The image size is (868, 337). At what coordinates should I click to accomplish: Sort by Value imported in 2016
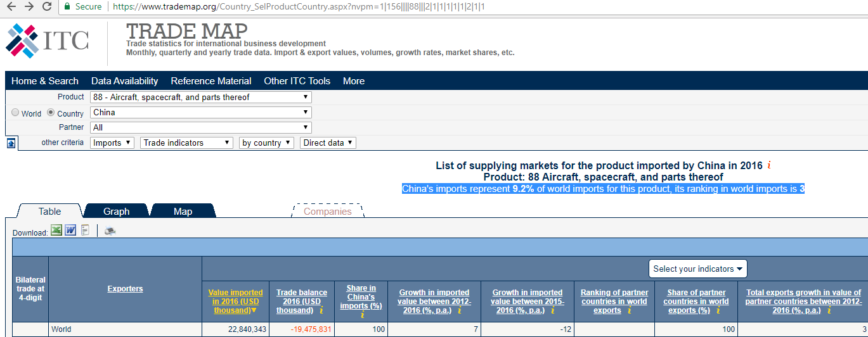[x=235, y=302]
